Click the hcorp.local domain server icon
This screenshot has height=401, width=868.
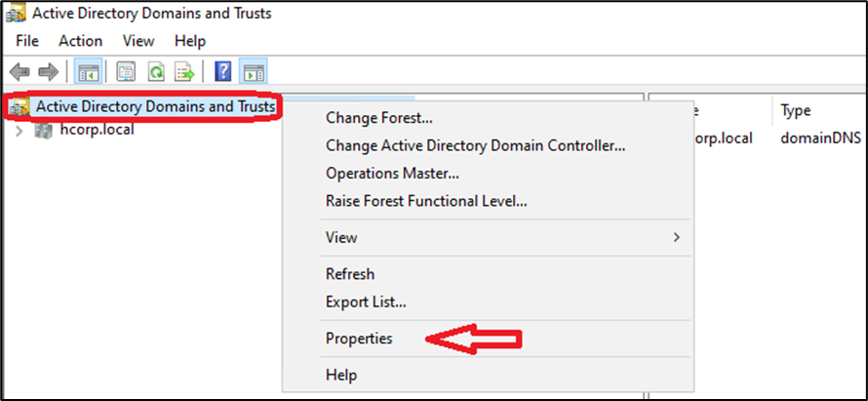point(44,130)
